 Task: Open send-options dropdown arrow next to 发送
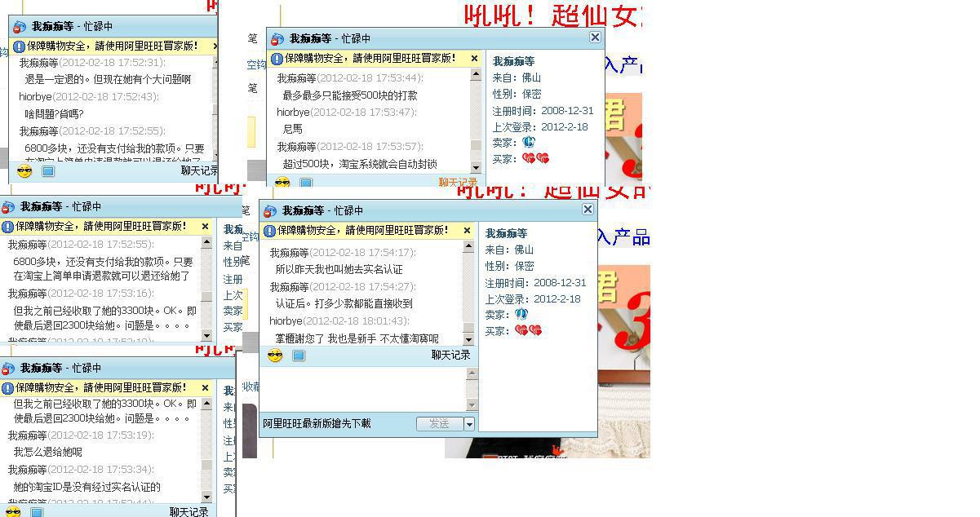(469, 424)
